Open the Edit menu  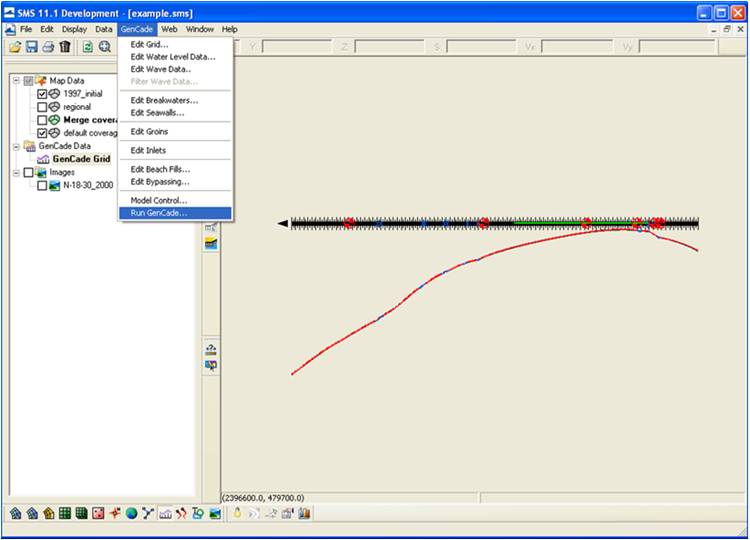pyautogui.click(x=47, y=29)
